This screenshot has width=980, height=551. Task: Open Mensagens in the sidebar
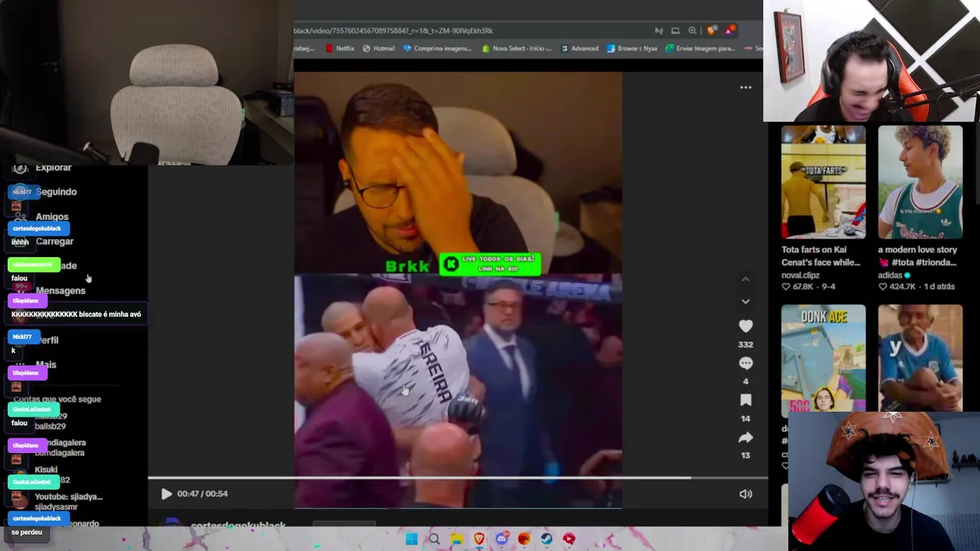pyautogui.click(x=60, y=291)
